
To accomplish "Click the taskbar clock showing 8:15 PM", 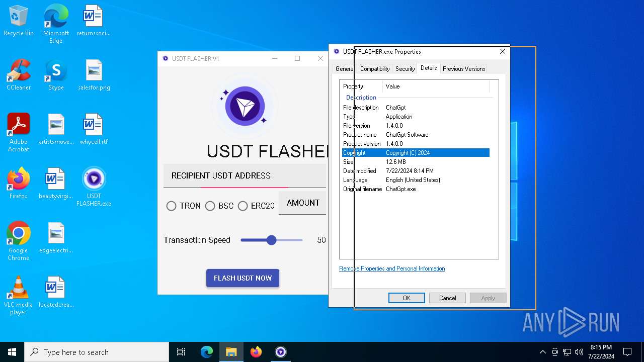I will [x=601, y=352].
